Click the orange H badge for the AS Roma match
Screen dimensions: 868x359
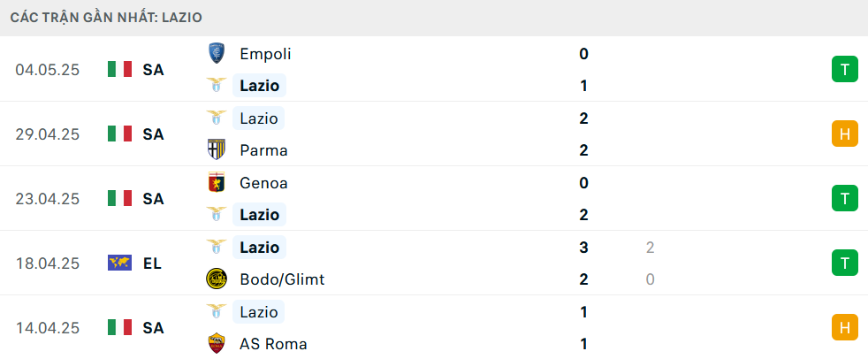pos(844,327)
